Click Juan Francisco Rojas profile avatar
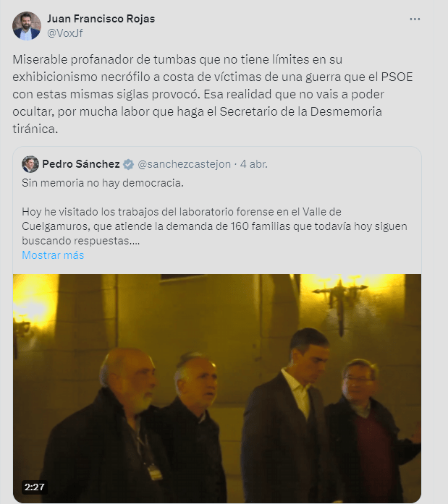Image resolution: width=448 pixels, height=504 pixels. pos(27,26)
